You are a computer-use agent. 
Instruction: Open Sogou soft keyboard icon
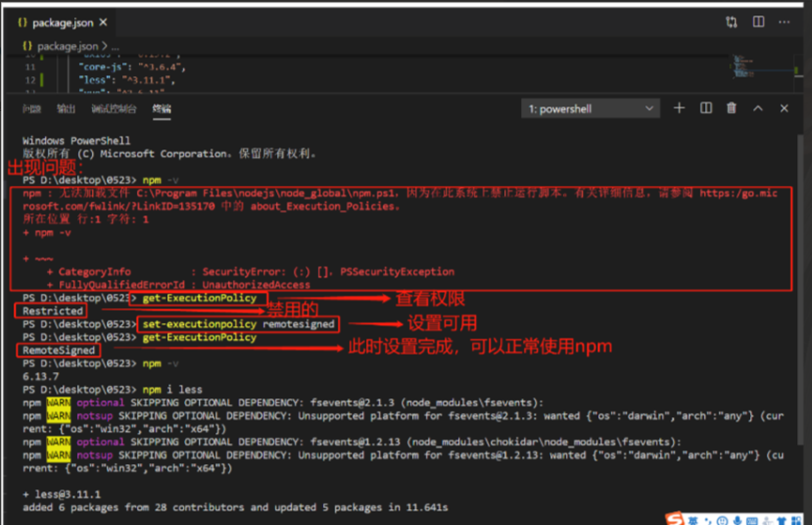click(x=752, y=521)
